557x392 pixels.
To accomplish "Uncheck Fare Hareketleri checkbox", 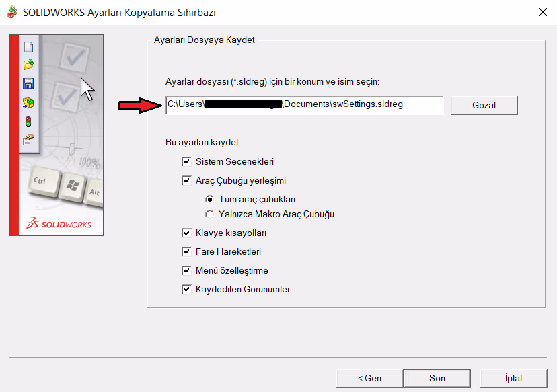I will click(186, 252).
